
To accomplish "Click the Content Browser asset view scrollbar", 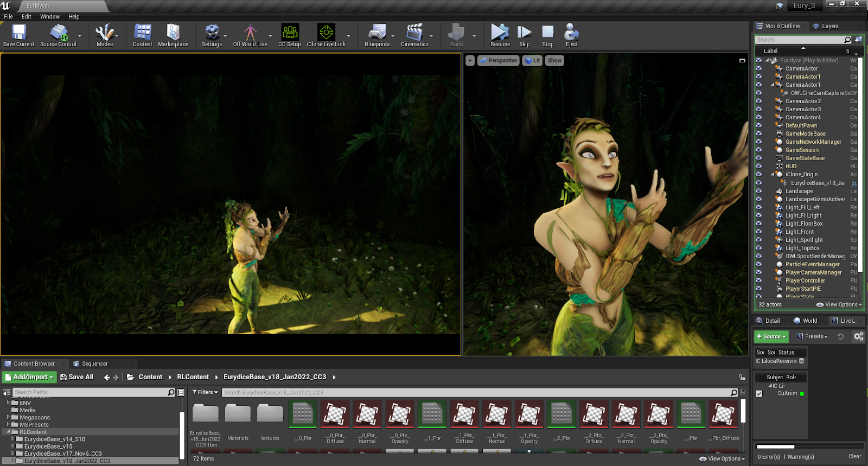I will [x=743, y=411].
